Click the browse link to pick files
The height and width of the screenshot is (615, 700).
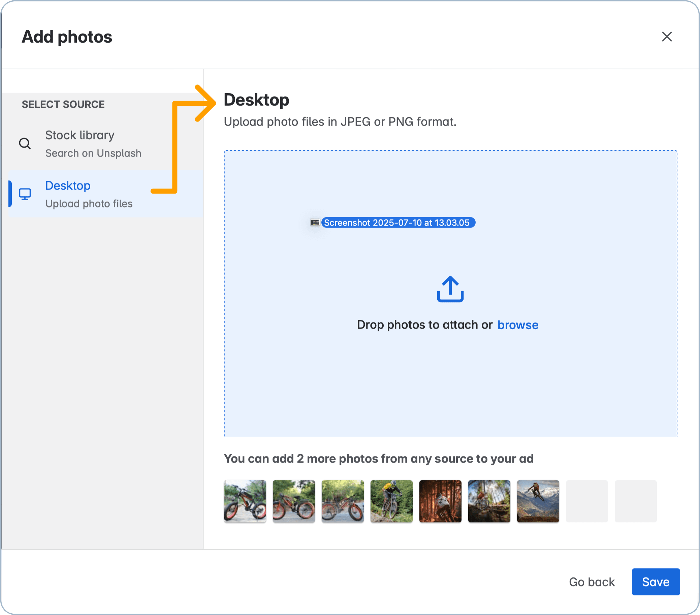click(x=518, y=325)
